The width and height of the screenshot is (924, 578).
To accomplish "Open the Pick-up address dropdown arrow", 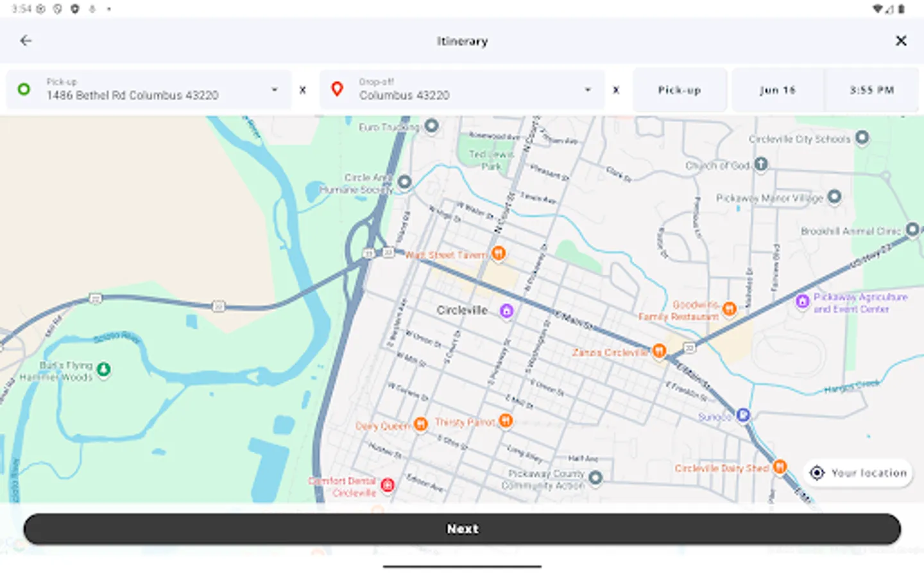I will coord(275,90).
